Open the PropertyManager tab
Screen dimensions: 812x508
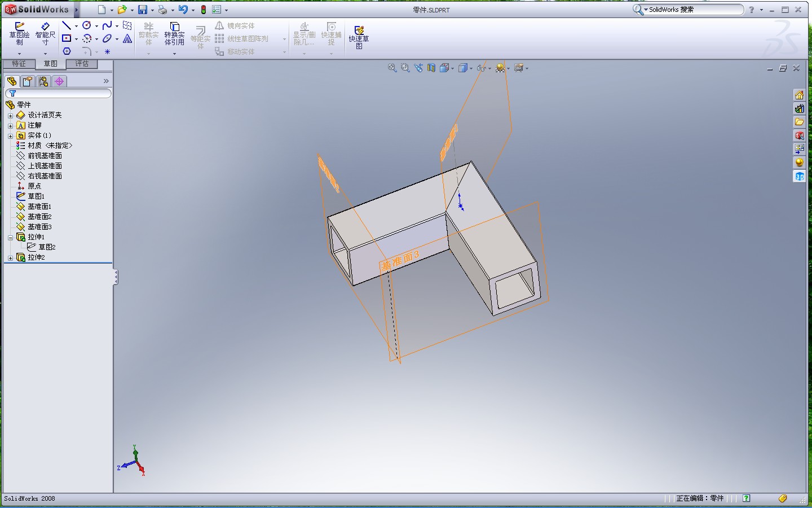tap(28, 81)
